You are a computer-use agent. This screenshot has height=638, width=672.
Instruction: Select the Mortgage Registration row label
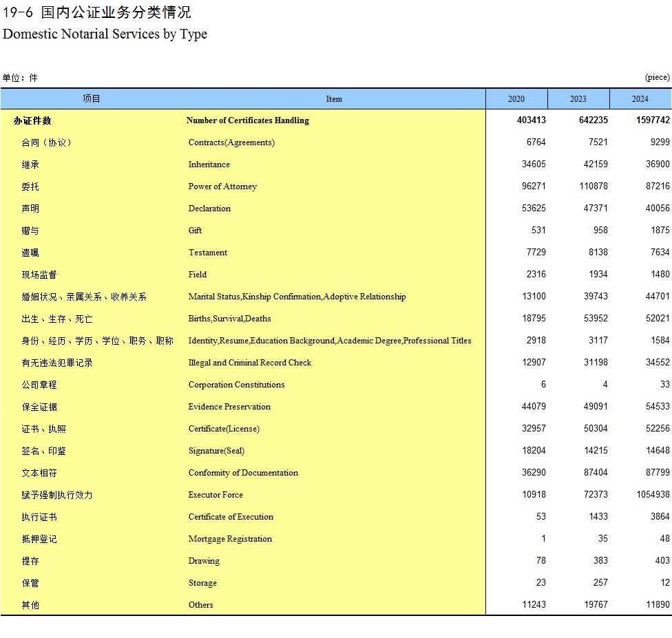pyautogui.click(x=230, y=539)
